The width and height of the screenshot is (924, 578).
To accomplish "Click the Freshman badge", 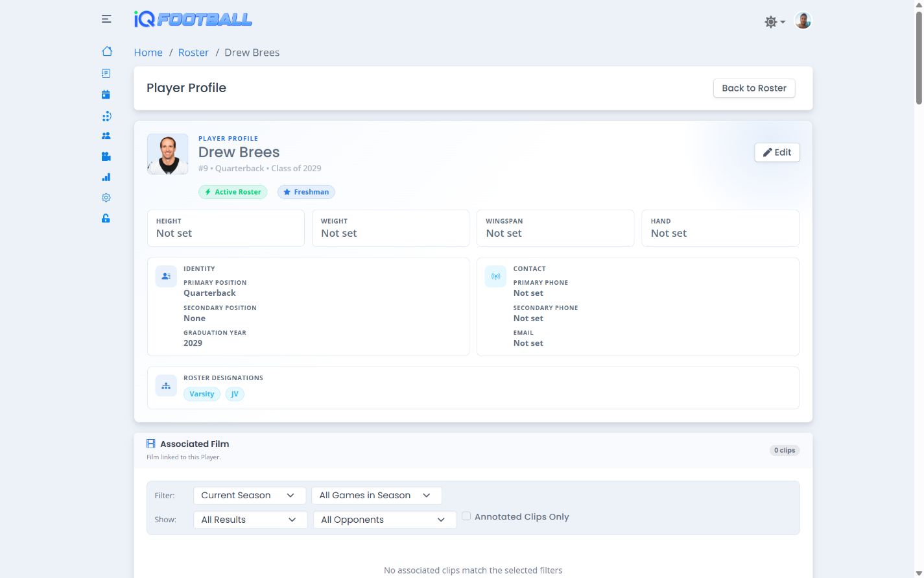I will pyautogui.click(x=306, y=192).
